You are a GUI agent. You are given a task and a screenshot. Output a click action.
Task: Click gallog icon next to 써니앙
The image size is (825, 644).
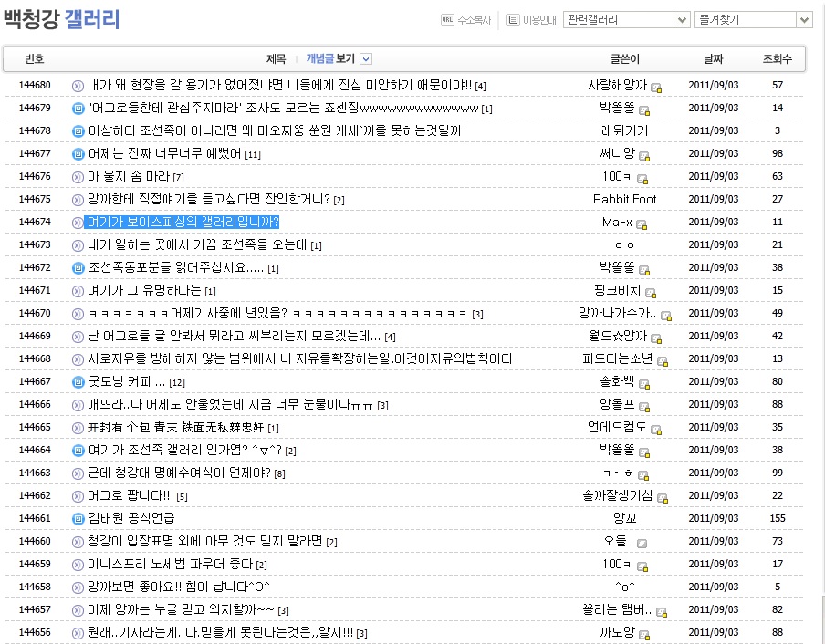pyautogui.click(x=644, y=156)
